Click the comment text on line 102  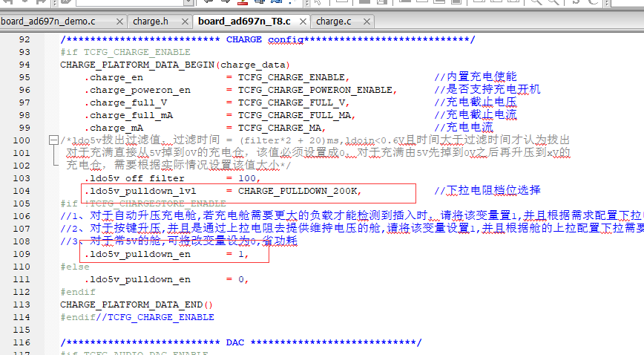tap(179, 166)
